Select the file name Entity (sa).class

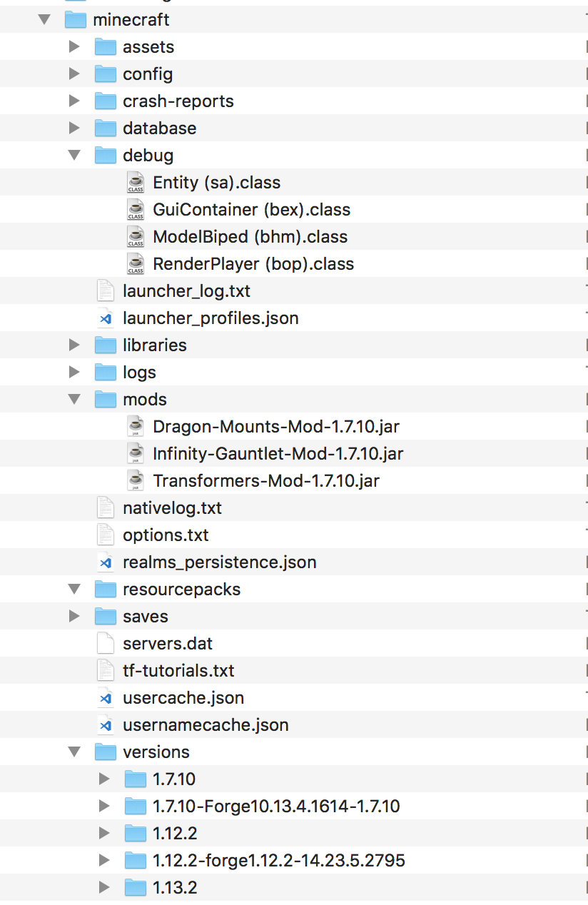[x=217, y=183]
